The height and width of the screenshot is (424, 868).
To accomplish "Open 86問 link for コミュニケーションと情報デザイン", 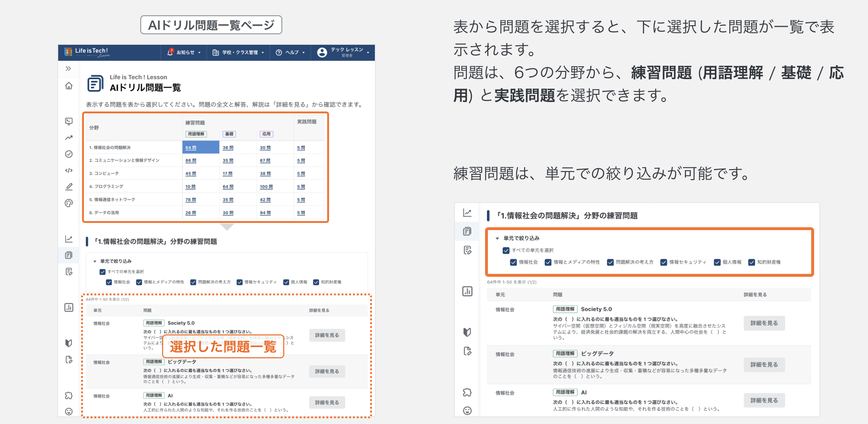I will tap(191, 161).
